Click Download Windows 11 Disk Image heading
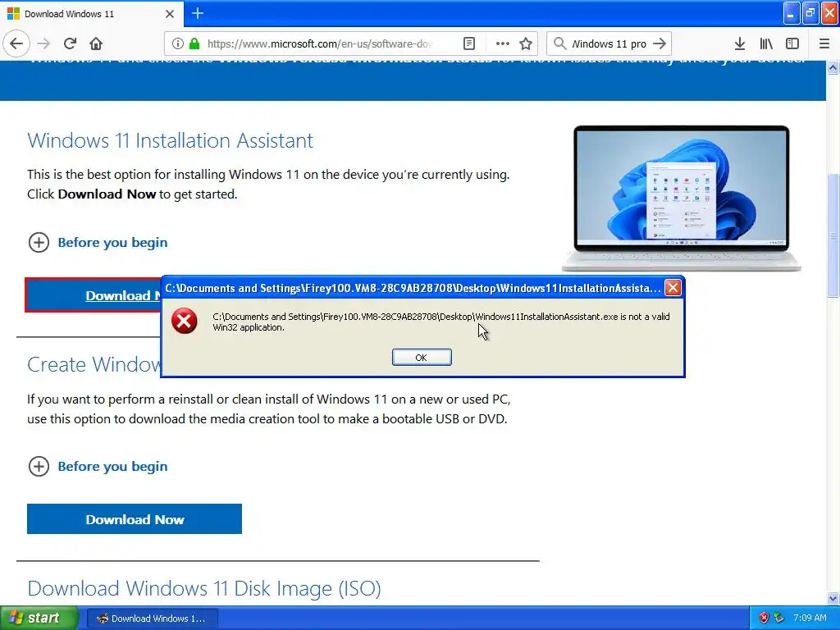This screenshot has width=840, height=630. click(204, 588)
